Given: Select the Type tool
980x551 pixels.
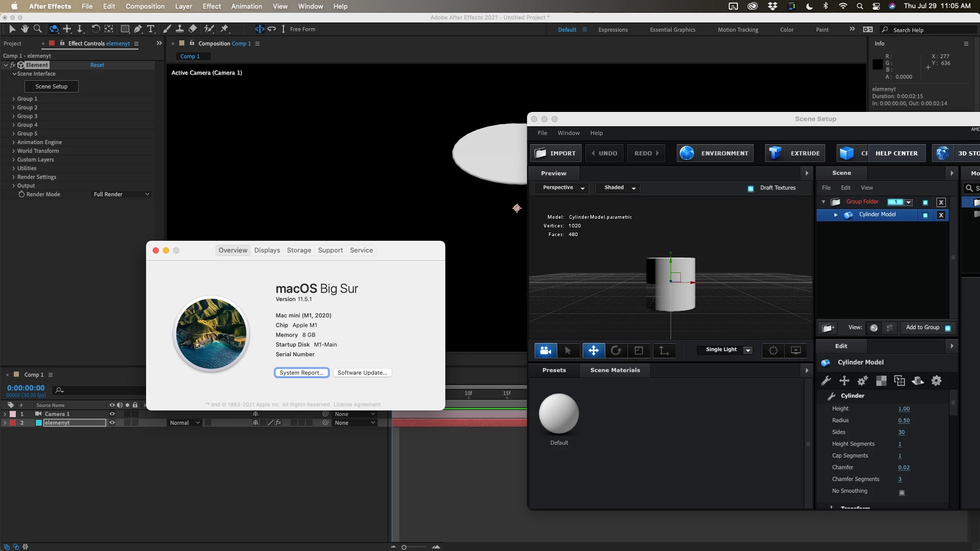Looking at the screenshot, I should pos(151,29).
